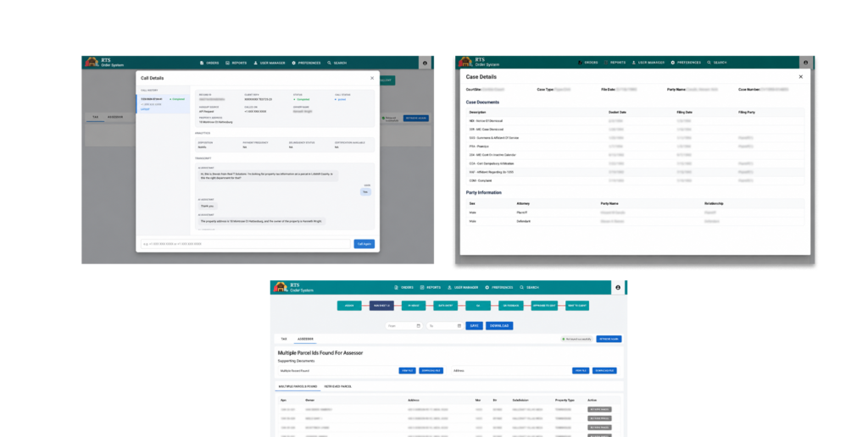Click the Preferences gear above the workflow steps
Viewport: 868px width, 437px height.
[x=487, y=288]
